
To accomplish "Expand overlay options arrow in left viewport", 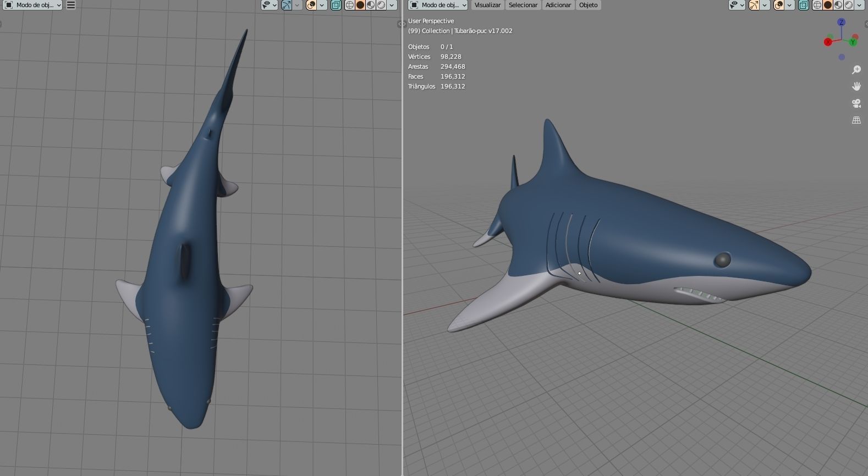I will (x=322, y=5).
